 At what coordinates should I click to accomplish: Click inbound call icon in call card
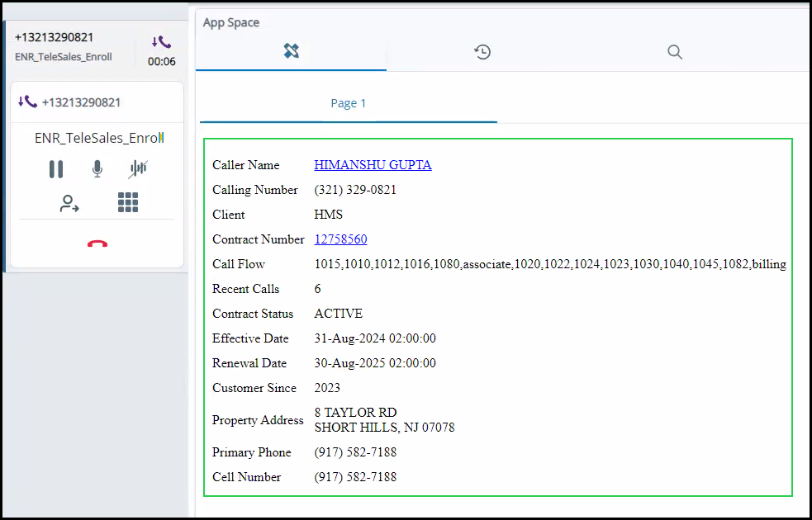(27, 102)
